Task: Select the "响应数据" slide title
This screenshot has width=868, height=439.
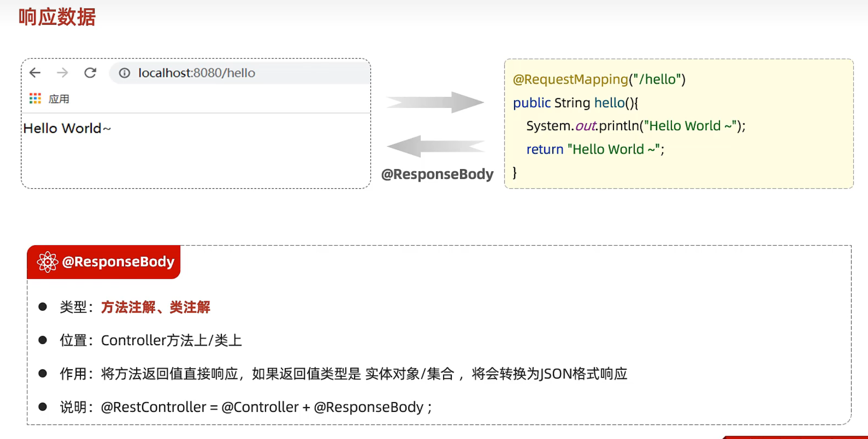Action: point(57,17)
